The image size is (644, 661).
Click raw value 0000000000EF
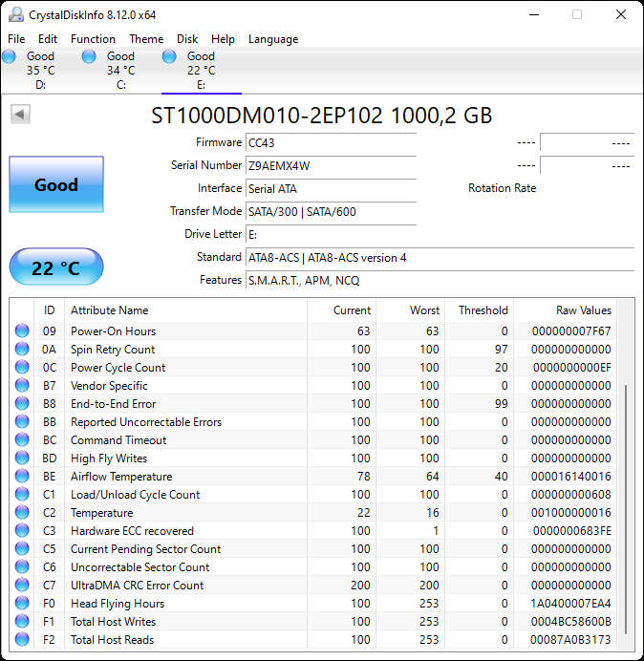(572, 368)
